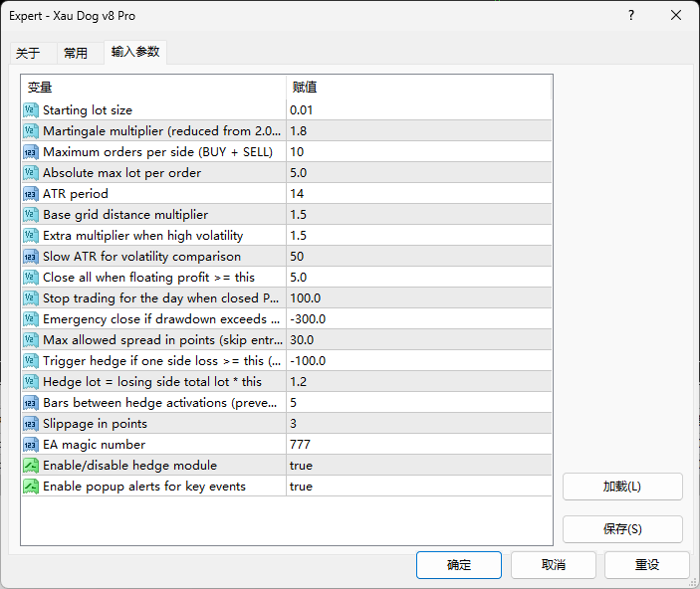
Task: Click the icon beside Starting lot size
Action: 31,110
